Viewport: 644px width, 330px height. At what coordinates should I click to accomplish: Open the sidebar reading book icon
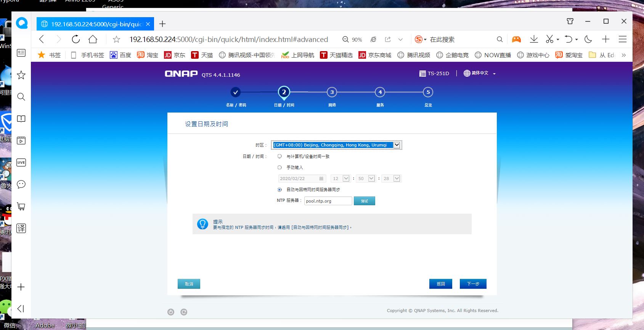click(x=21, y=119)
